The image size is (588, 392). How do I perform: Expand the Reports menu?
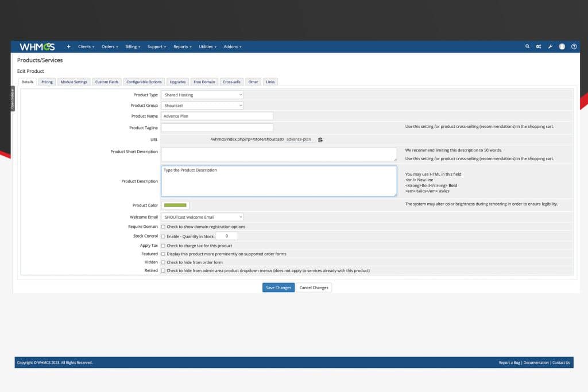pyautogui.click(x=182, y=47)
